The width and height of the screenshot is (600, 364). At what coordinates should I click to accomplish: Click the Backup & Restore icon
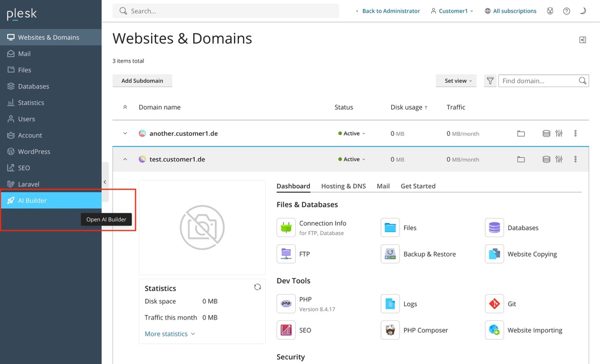point(390,254)
